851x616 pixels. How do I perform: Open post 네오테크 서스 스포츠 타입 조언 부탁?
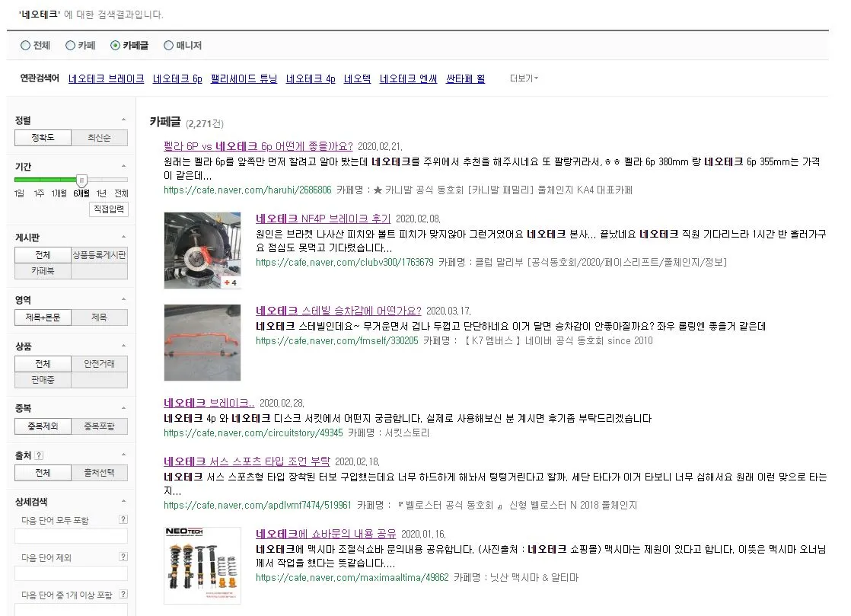[247, 462]
